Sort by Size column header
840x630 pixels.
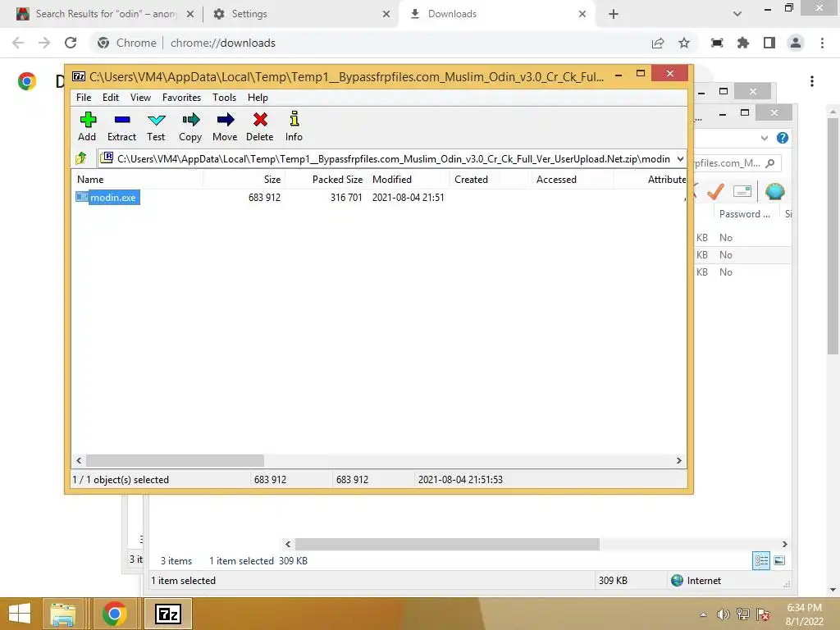click(x=244, y=180)
